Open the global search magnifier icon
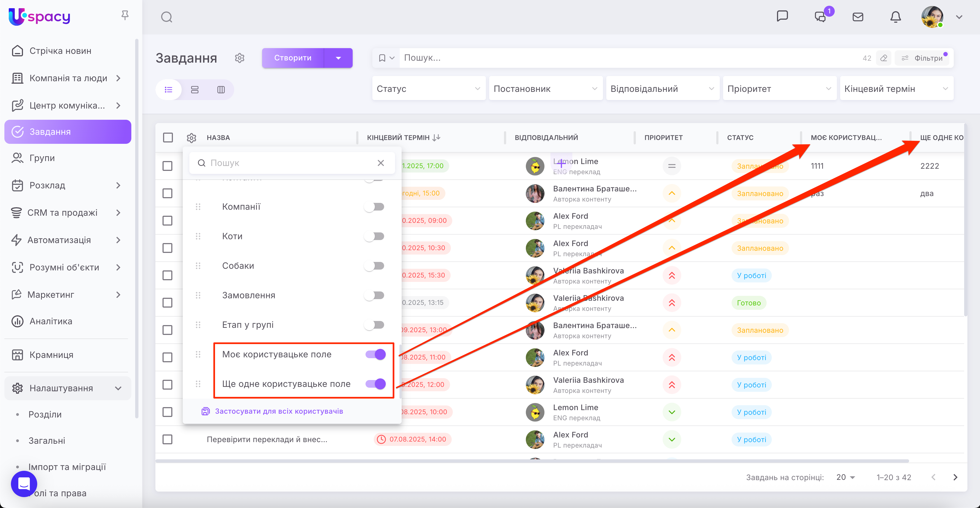This screenshot has width=980, height=508. [167, 17]
